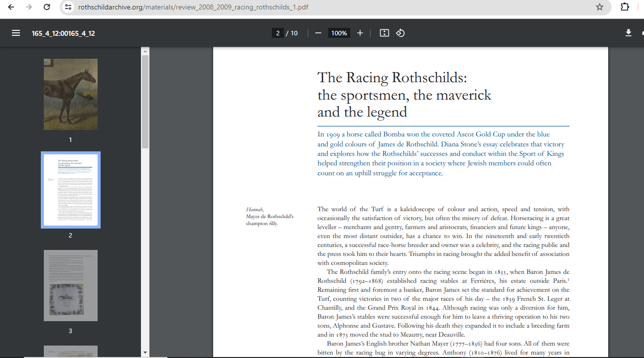Open page 3 thumbnail
This screenshot has width=644, height=358.
pyautogui.click(x=70, y=285)
